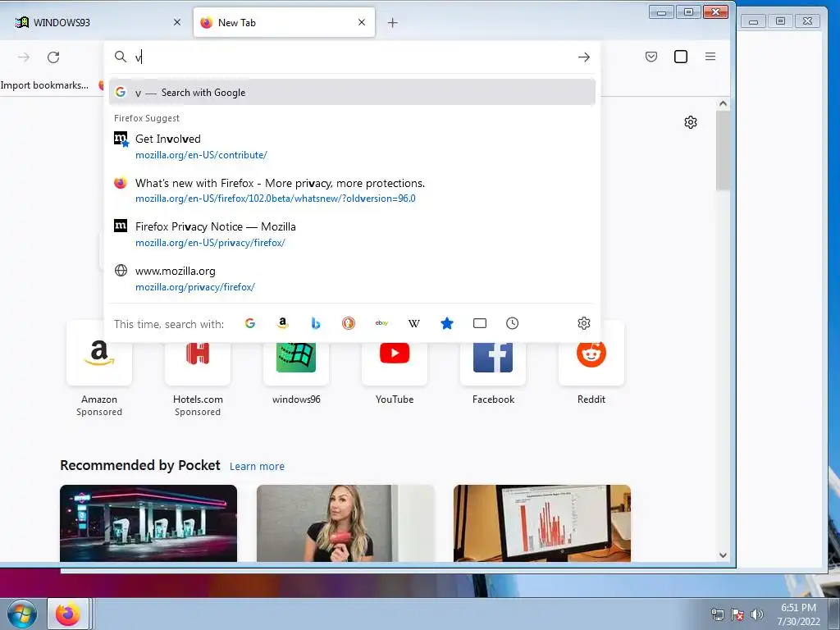Open the monitor bar chart Pocket story
The image size is (840, 630).
(x=542, y=523)
